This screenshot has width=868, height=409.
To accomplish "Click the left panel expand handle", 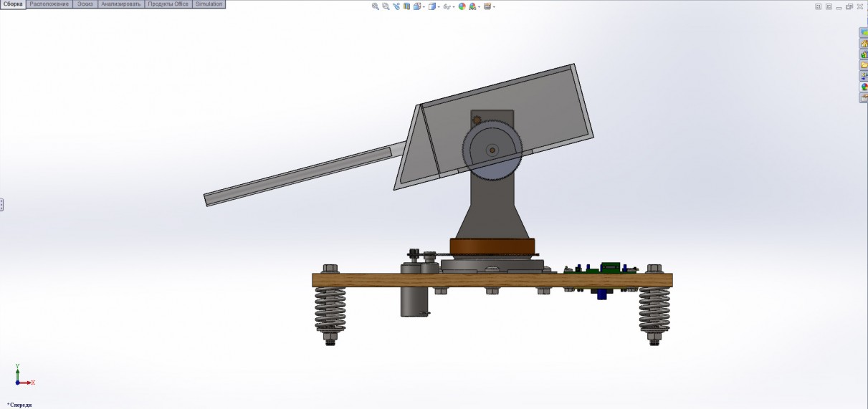I will 2,205.
